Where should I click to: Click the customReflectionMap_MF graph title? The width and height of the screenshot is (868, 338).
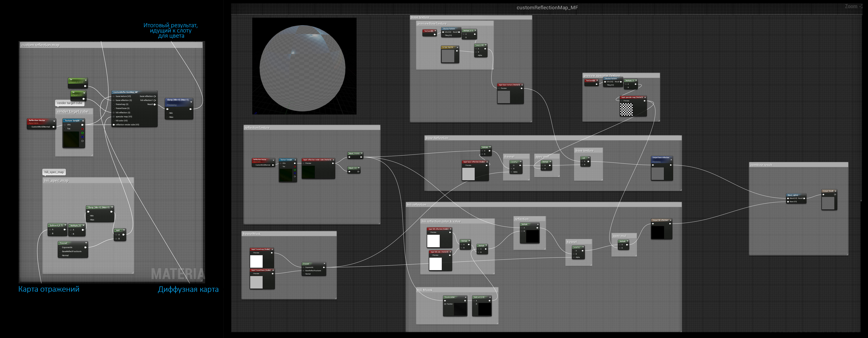(x=547, y=7)
